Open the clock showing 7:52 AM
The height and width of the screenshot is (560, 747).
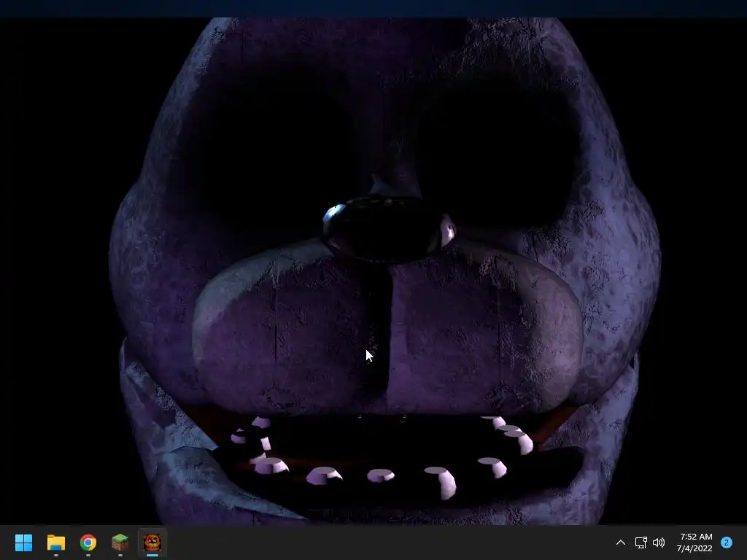694,542
